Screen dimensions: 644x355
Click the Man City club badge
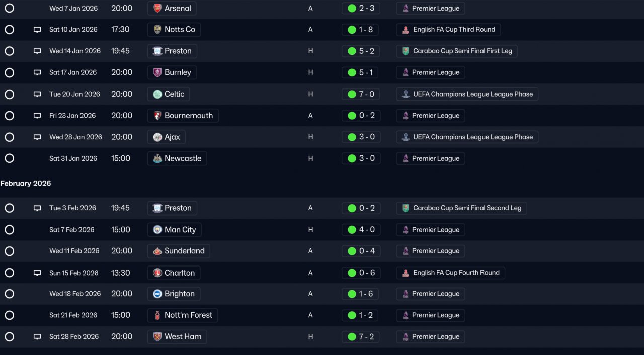click(157, 230)
